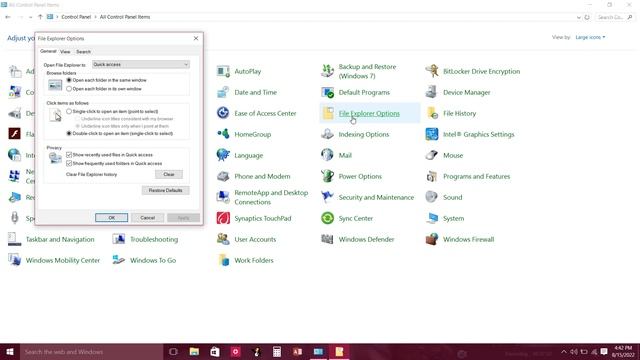The width and height of the screenshot is (640, 360).
Task: Select double-click to open an item
Action: click(69, 133)
